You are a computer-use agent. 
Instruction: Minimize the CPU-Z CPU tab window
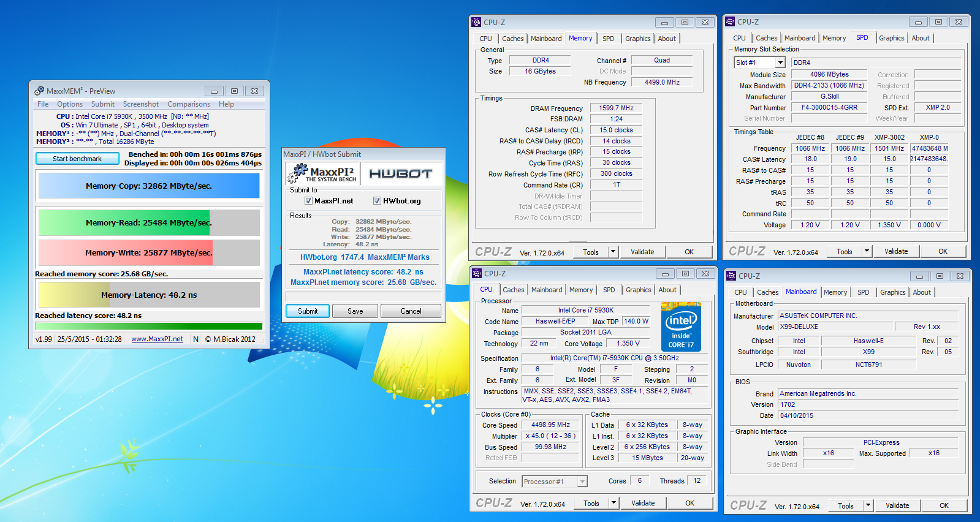point(665,273)
